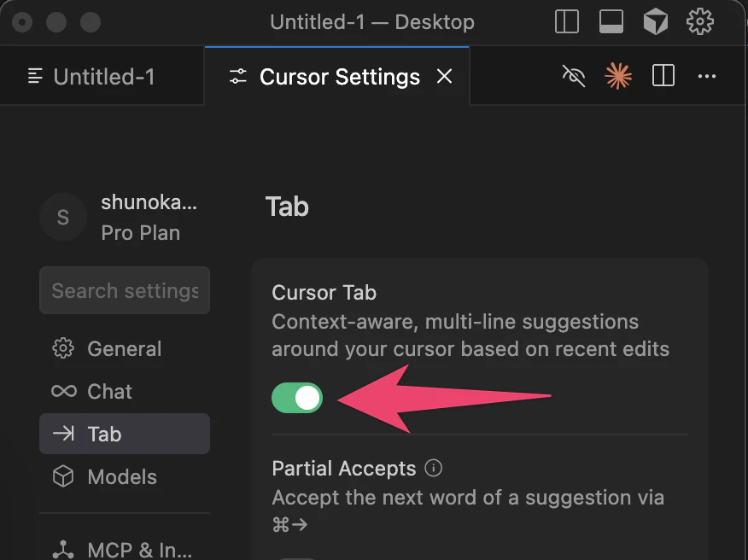Split the editor with the split icon

pyautogui.click(x=663, y=76)
